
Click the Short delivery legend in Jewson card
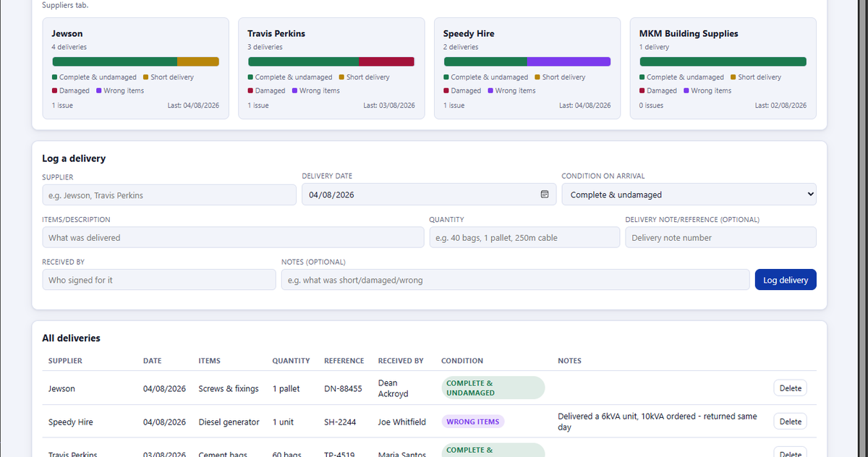click(x=169, y=77)
